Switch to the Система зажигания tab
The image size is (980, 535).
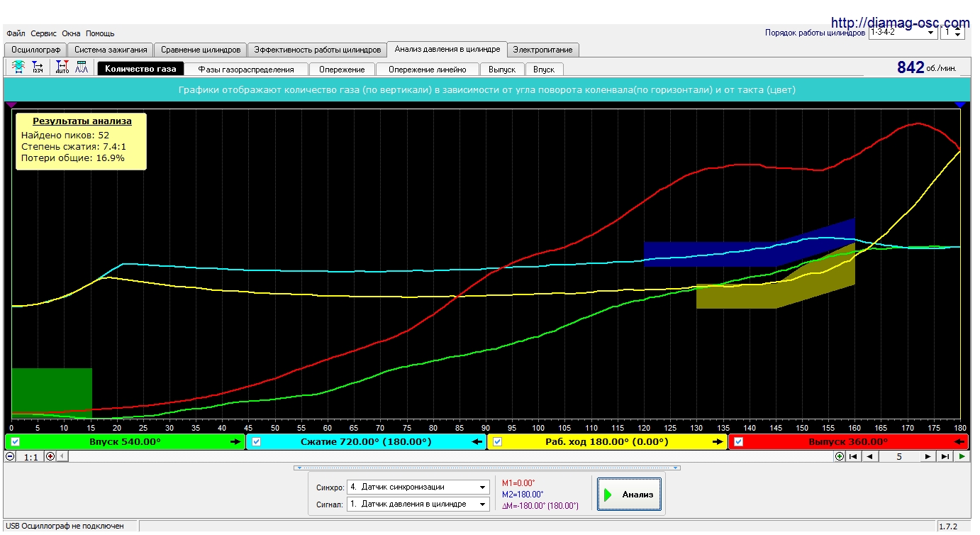(111, 50)
